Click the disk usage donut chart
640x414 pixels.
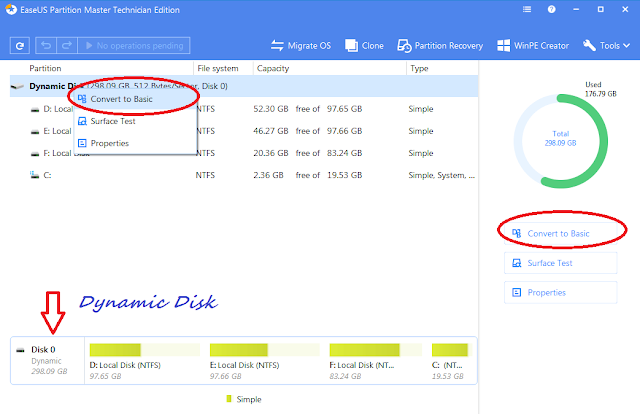click(560, 141)
